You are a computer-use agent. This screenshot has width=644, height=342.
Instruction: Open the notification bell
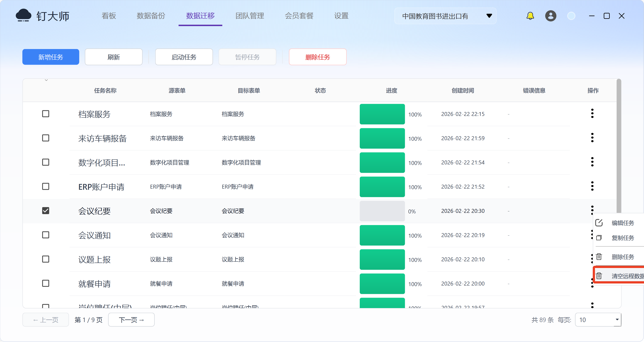(x=530, y=16)
